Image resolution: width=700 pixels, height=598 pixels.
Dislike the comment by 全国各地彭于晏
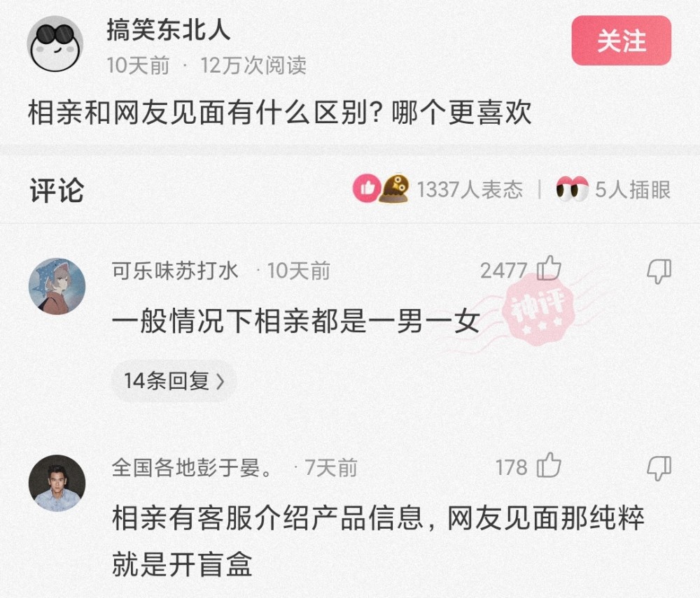[659, 468]
